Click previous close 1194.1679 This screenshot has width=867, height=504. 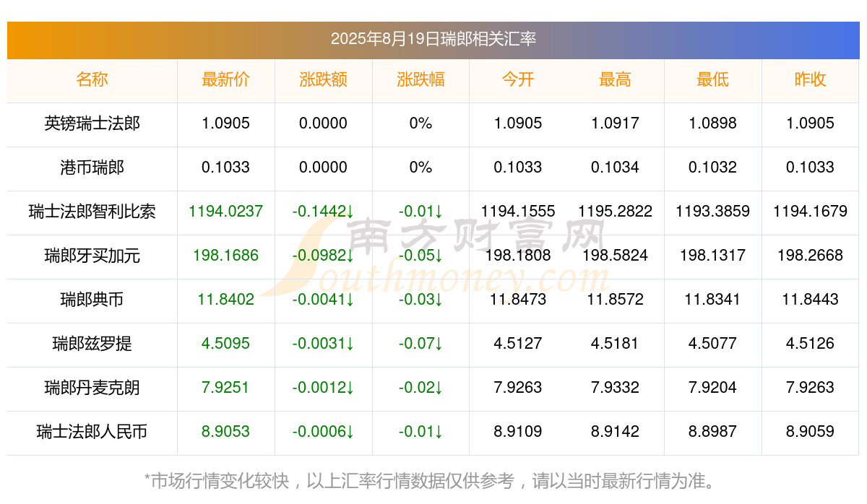pyautogui.click(x=810, y=212)
